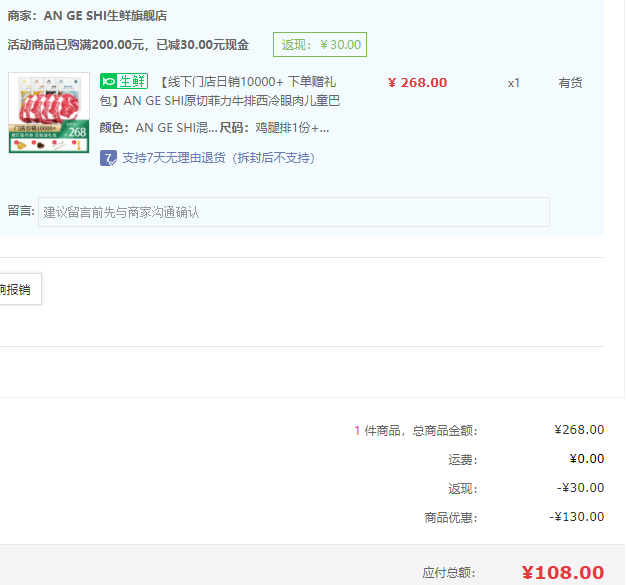Focus the 留言 message input field
The image size is (627, 585).
pos(294,212)
